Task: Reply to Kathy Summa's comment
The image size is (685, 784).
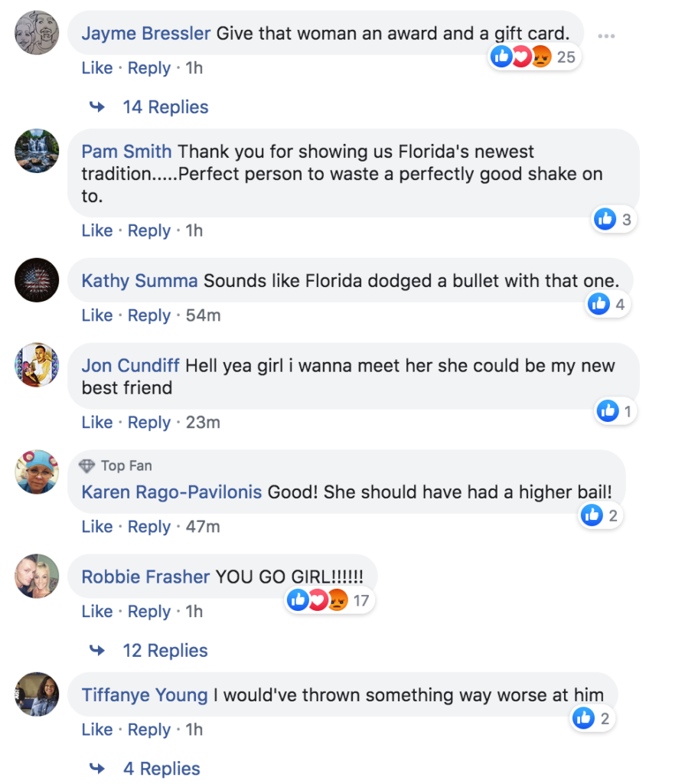Action: (149, 315)
